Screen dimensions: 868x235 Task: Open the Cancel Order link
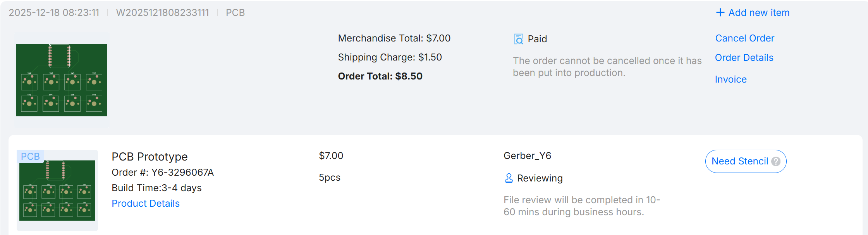click(744, 38)
